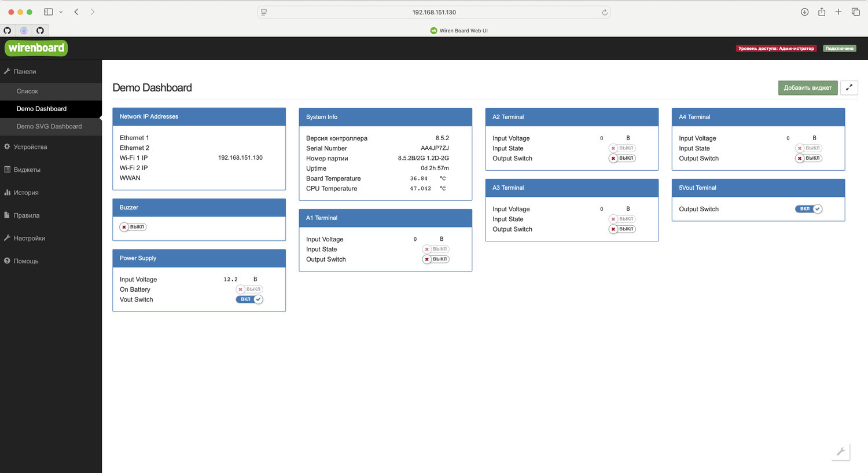Click the Safari share icon
Image resolution: width=868 pixels, height=473 pixels.
[x=821, y=12]
